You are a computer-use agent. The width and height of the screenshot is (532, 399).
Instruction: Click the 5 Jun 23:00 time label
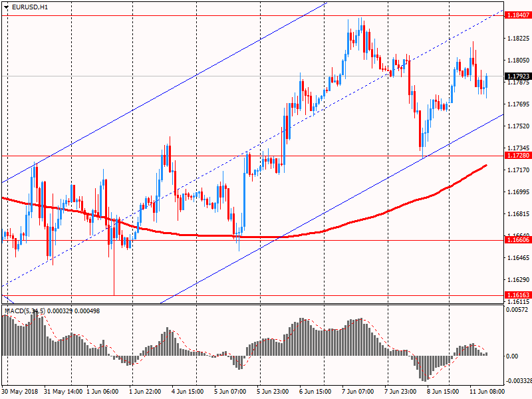pyautogui.click(x=273, y=392)
